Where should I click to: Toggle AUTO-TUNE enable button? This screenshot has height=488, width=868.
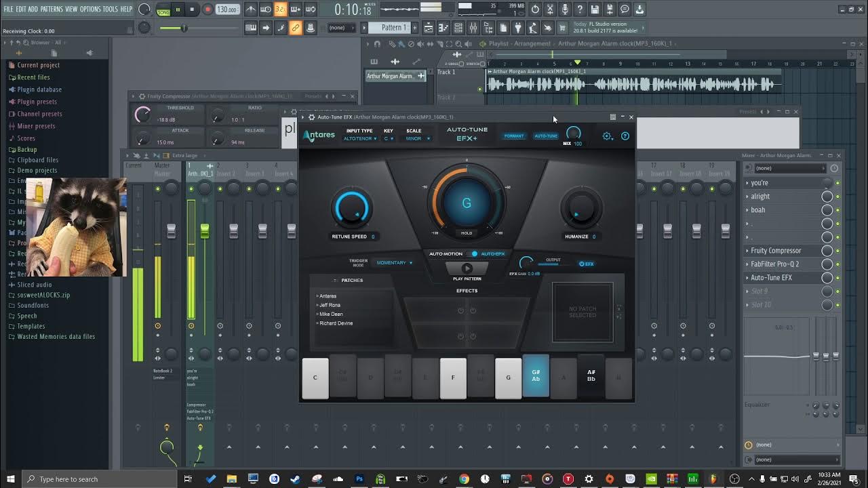coord(546,136)
